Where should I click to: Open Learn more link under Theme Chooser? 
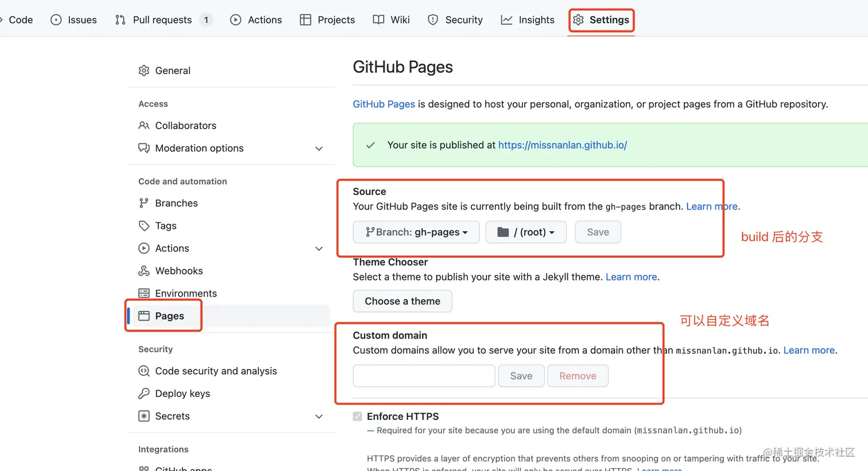(x=631, y=277)
